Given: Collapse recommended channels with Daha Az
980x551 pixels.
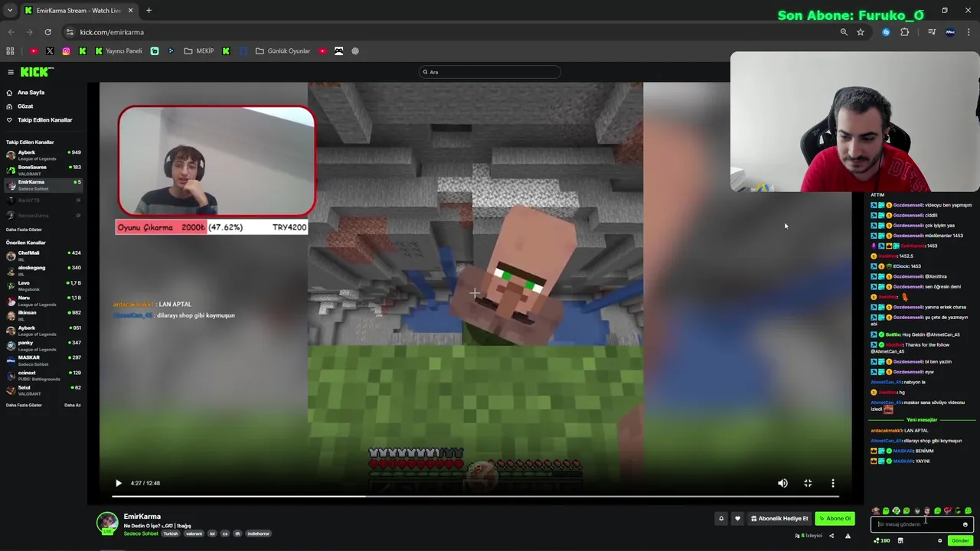Looking at the screenshot, I should (x=73, y=405).
